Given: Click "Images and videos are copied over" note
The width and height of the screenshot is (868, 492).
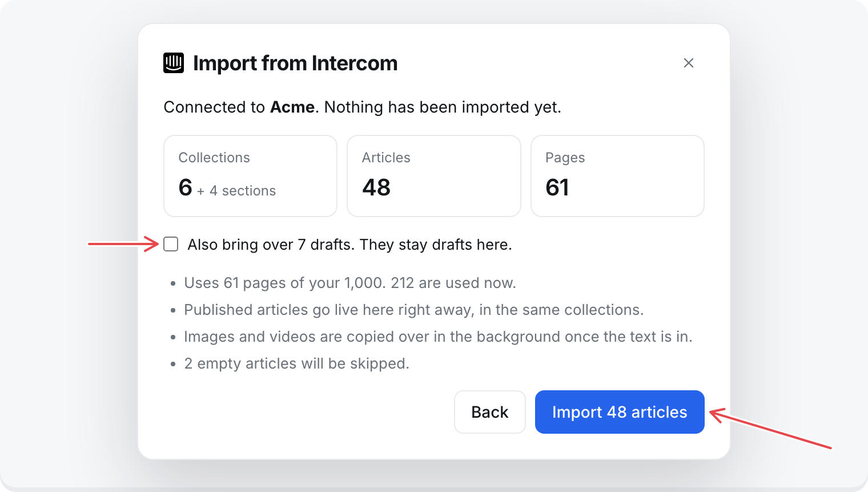Looking at the screenshot, I should coord(438,337).
